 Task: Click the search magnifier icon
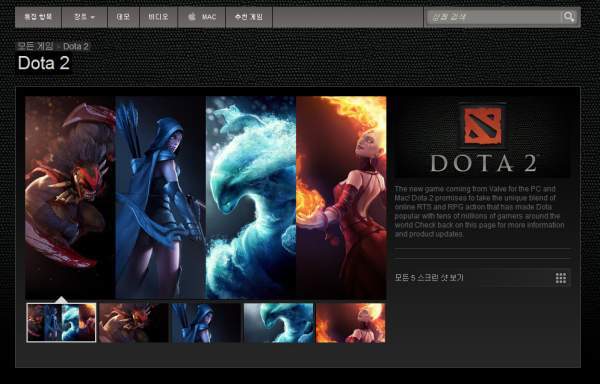[568, 17]
